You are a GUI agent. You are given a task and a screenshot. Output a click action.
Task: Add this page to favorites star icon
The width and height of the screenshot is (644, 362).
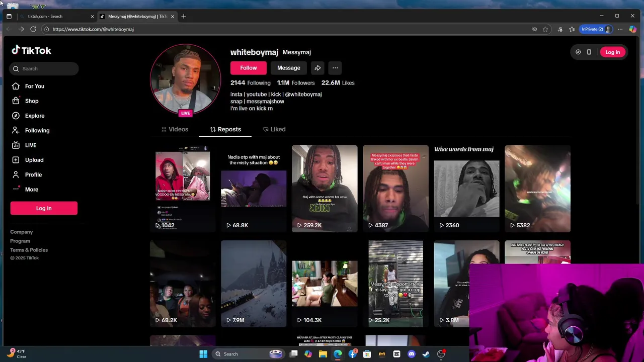[545, 29]
